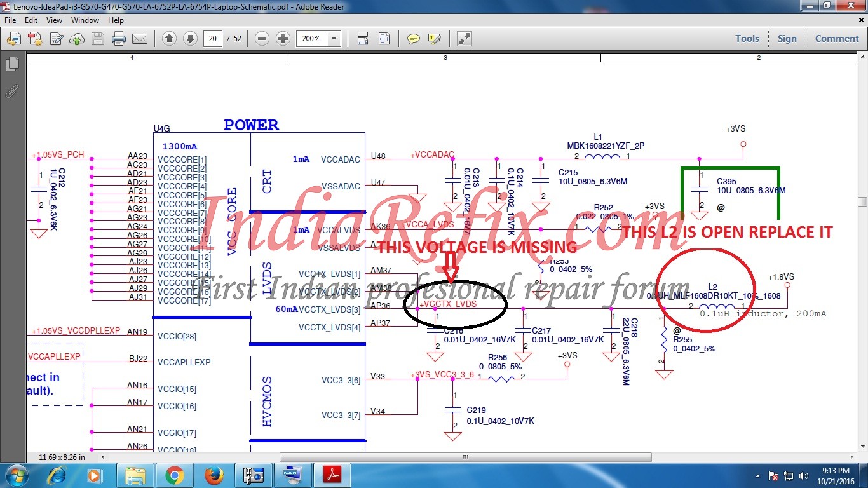Image resolution: width=868 pixels, height=488 pixels.
Task: Open Internet Explorer from taskbar
Action: pos(57,475)
